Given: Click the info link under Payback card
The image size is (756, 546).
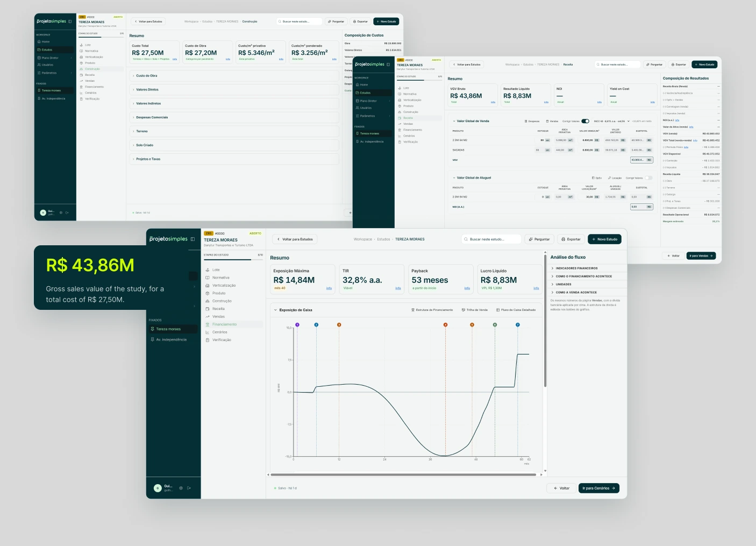Looking at the screenshot, I should pos(467,288).
